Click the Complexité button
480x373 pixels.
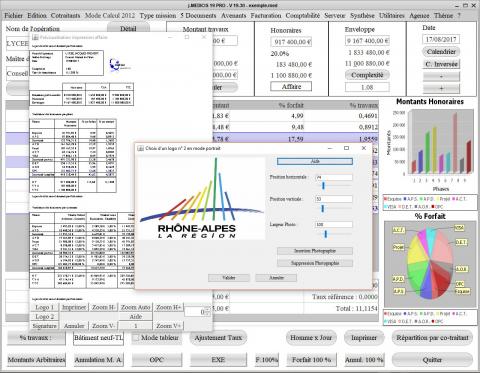[367, 75]
